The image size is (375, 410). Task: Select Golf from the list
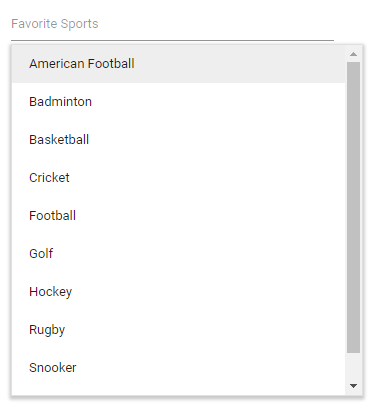pyautogui.click(x=178, y=254)
